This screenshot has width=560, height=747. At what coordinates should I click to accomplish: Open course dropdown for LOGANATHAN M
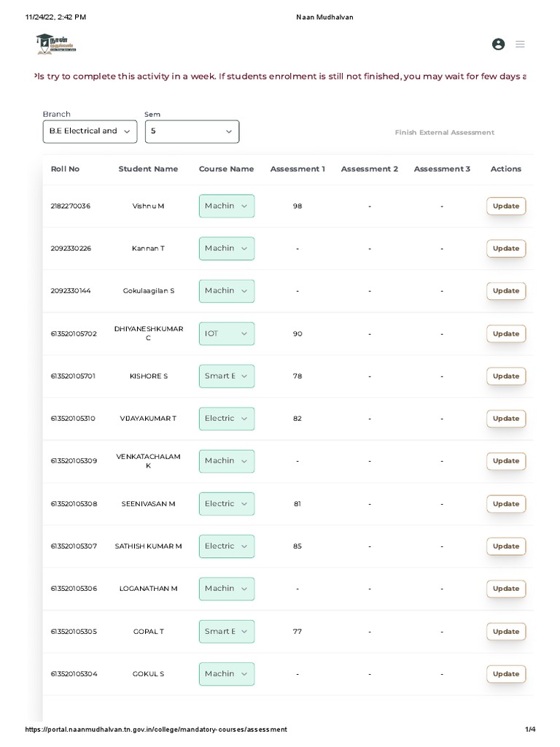point(227,589)
